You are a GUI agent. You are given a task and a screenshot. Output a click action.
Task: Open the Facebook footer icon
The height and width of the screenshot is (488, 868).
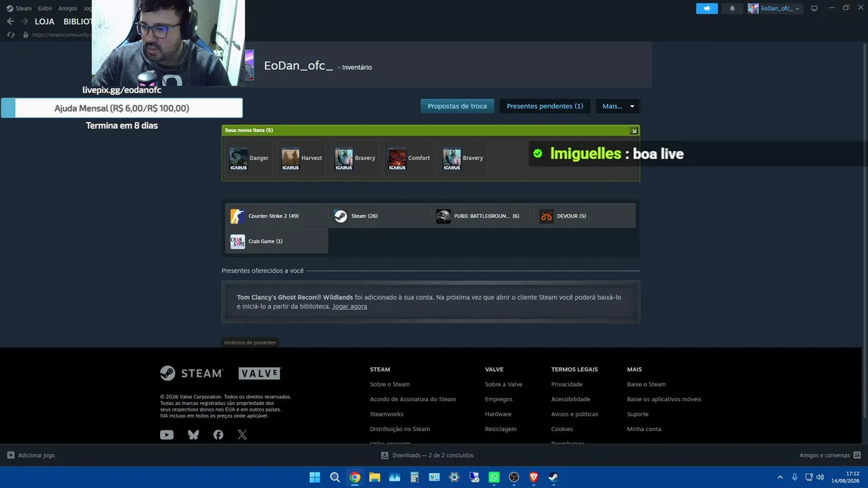[x=218, y=435]
